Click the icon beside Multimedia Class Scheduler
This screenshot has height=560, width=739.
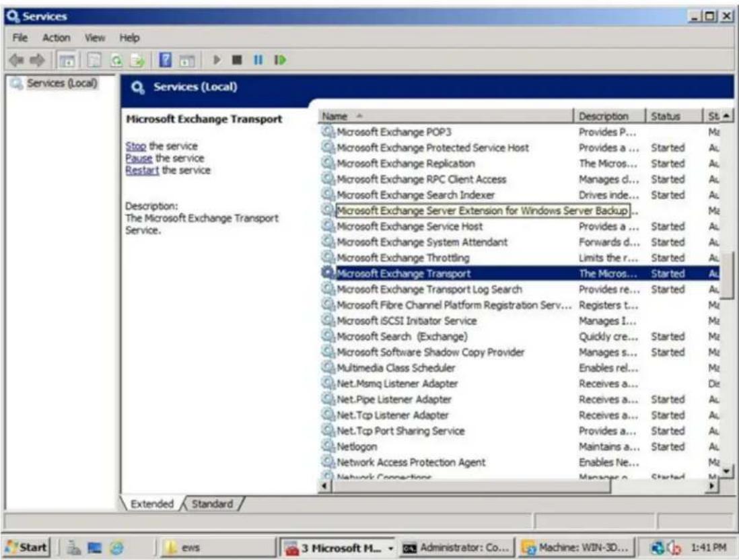pos(328,367)
